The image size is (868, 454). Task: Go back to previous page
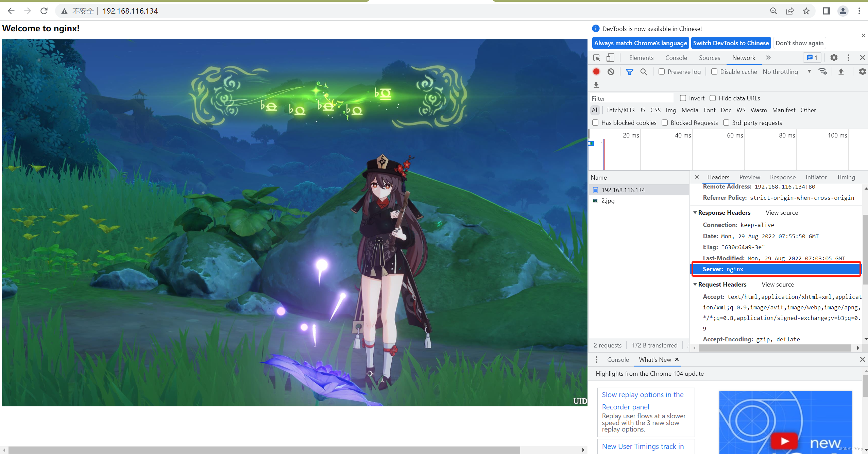(x=11, y=11)
